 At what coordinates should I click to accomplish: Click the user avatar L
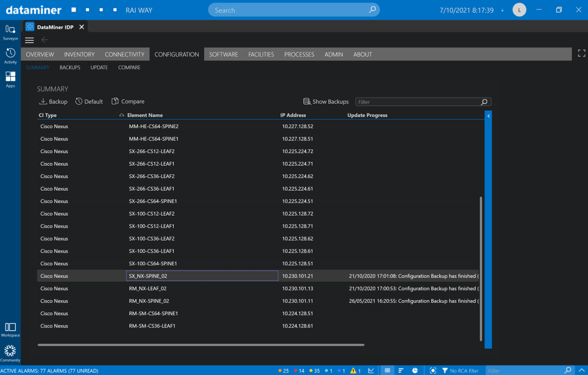click(x=519, y=10)
